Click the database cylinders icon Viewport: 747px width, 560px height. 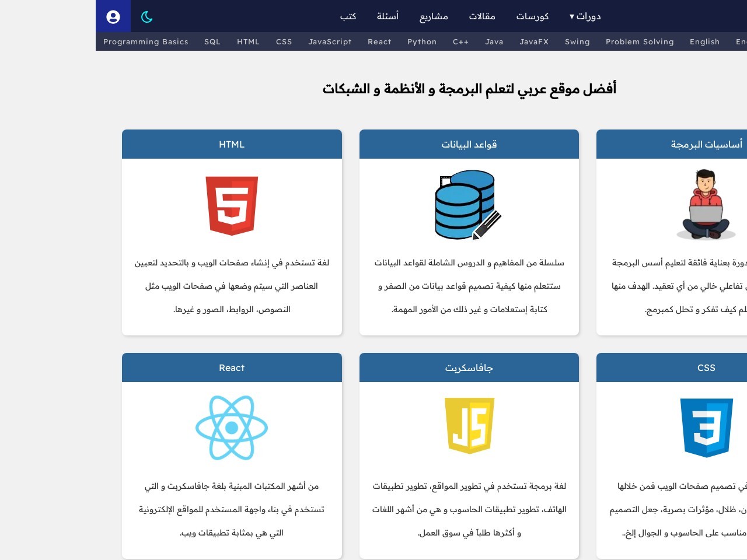[469, 205]
